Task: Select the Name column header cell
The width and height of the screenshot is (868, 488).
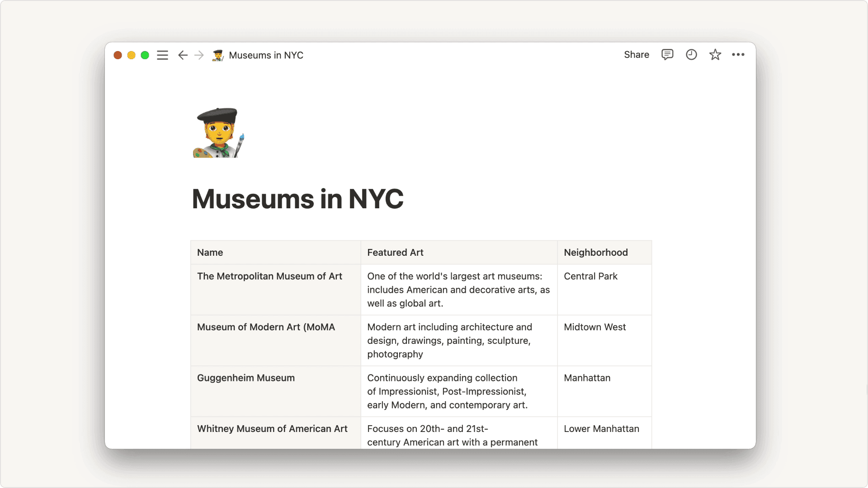Action: (275, 253)
